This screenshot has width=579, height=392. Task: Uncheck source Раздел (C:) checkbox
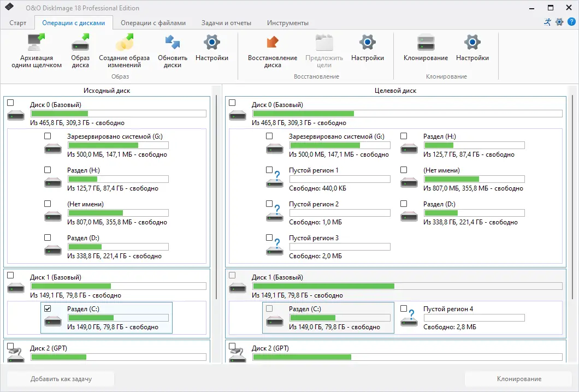tap(48, 308)
